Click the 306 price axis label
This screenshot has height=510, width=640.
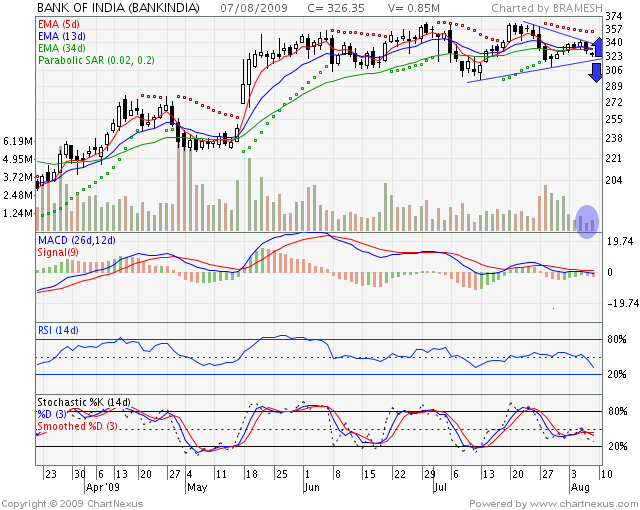tap(614, 70)
